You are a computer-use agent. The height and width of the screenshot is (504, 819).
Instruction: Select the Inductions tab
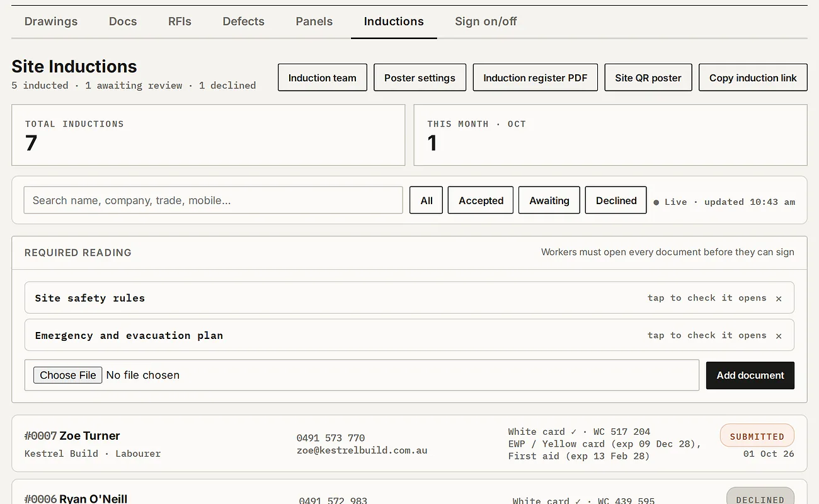pyautogui.click(x=394, y=21)
